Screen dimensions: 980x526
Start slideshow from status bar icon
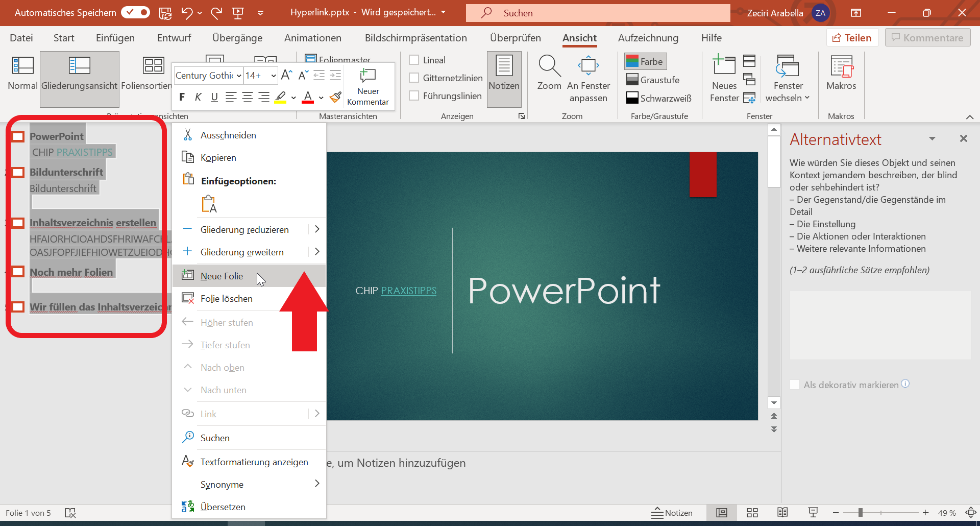(x=813, y=513)
